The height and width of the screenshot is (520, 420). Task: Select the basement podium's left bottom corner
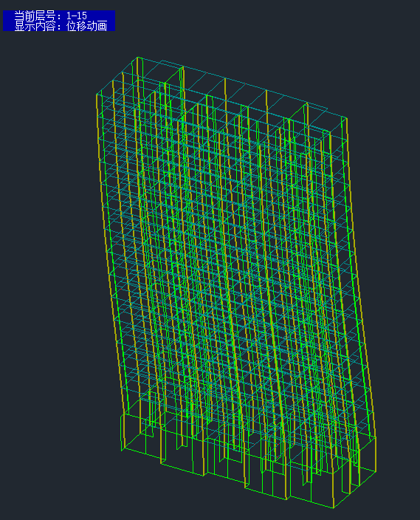[122, 450]
